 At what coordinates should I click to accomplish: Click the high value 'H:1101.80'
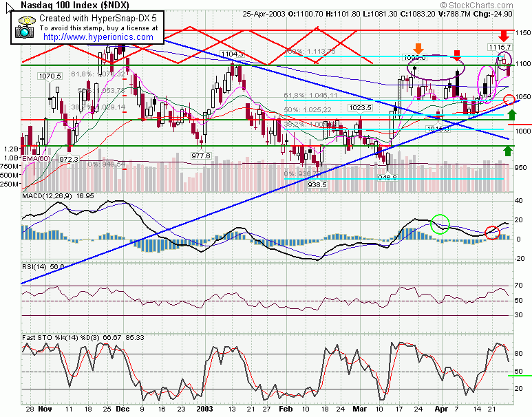click(x=343, y=14)
